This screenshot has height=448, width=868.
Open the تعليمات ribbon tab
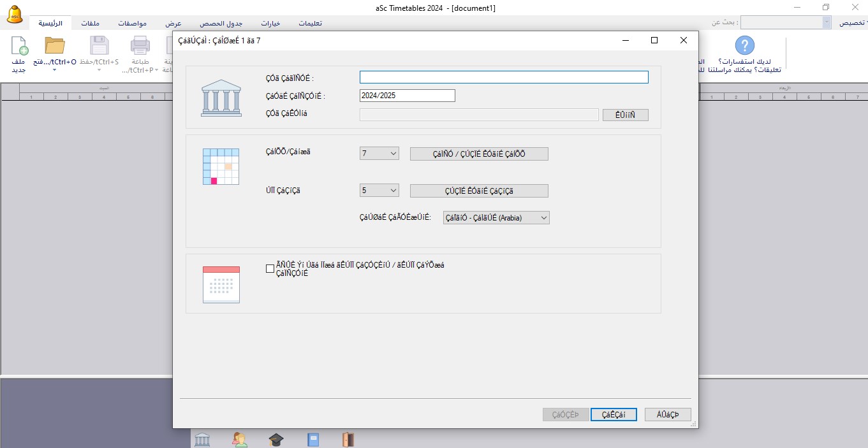(x=310, y=23)
